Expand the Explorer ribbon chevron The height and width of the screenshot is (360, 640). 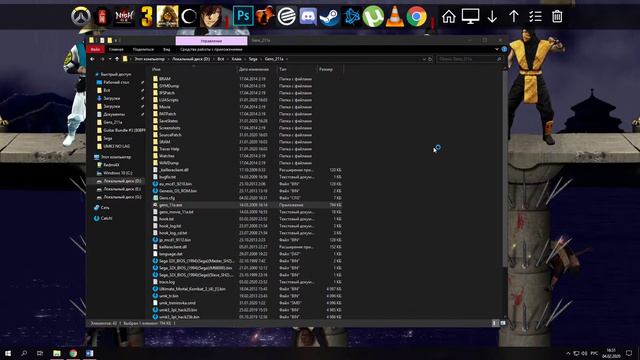(497, 49)
